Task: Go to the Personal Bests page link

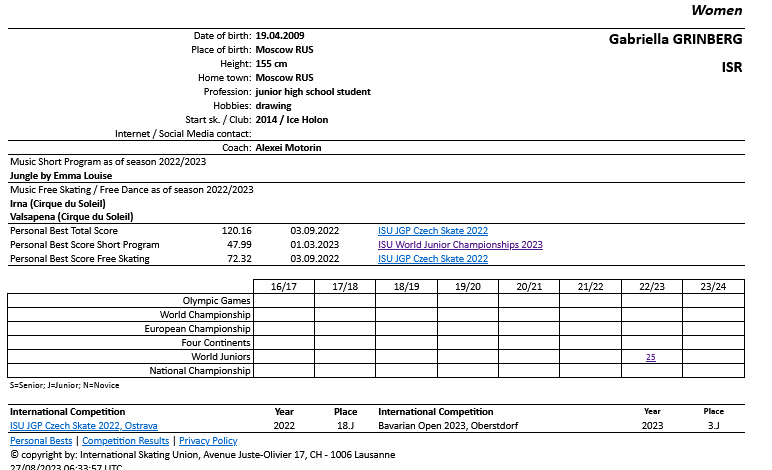Action: pos(40,440)
